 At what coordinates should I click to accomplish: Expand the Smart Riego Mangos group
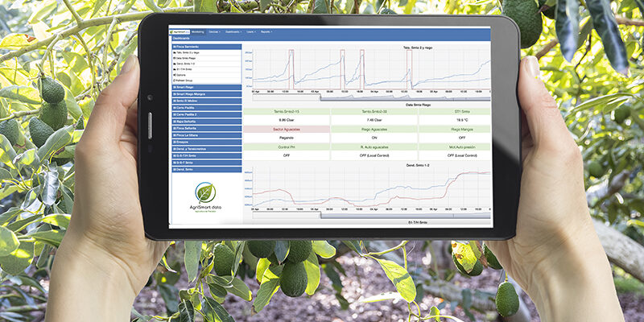(x=207, y=94)
